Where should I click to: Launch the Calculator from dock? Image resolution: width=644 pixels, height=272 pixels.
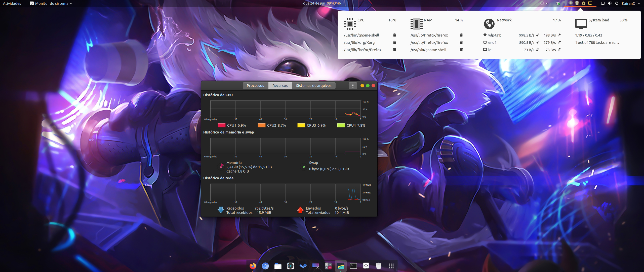point(328,266)
